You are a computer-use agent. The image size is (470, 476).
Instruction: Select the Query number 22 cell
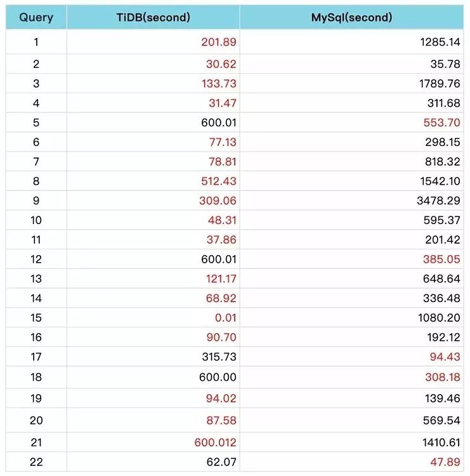coord(36,462)
